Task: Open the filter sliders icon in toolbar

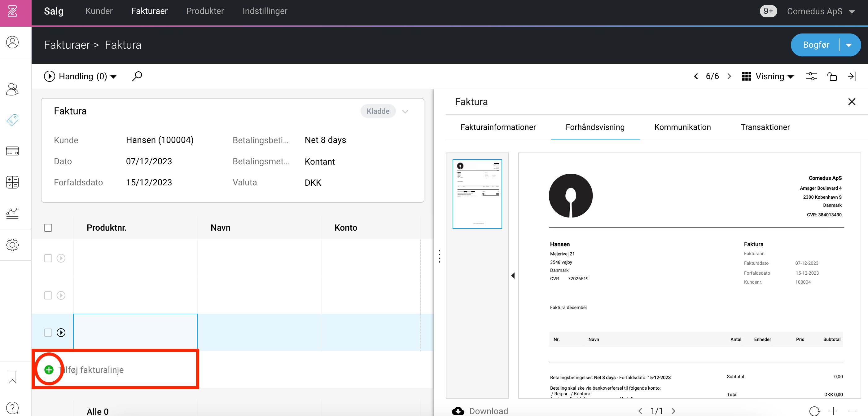Action: [x=811, y=77]
